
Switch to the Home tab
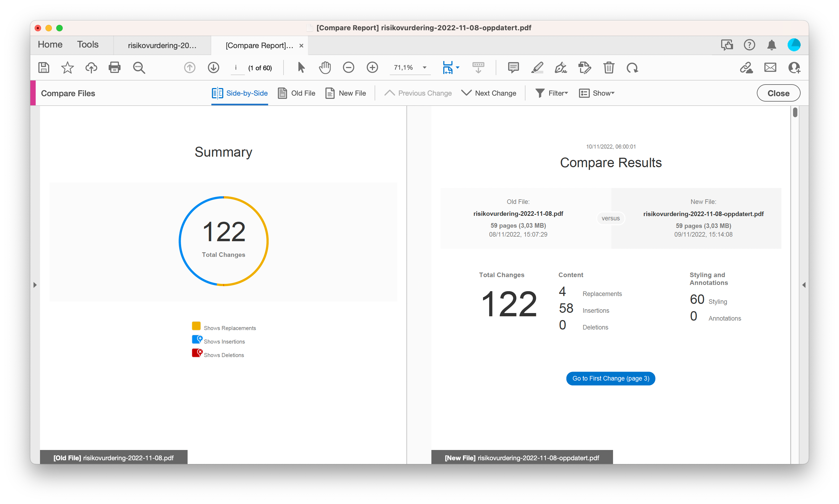pyautogui.click(x=50, y=45)
